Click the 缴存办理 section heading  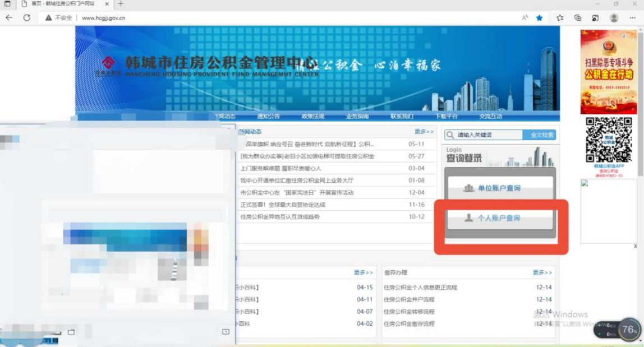point(395,272)
